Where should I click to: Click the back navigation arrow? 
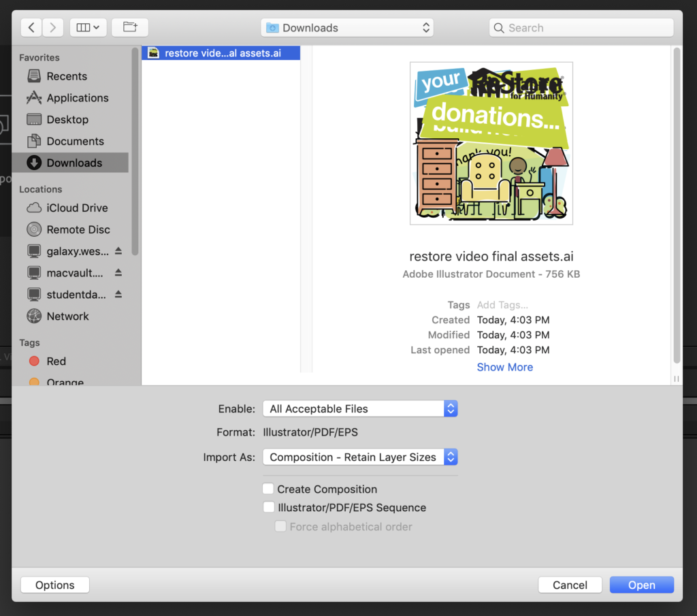(31, 28)
